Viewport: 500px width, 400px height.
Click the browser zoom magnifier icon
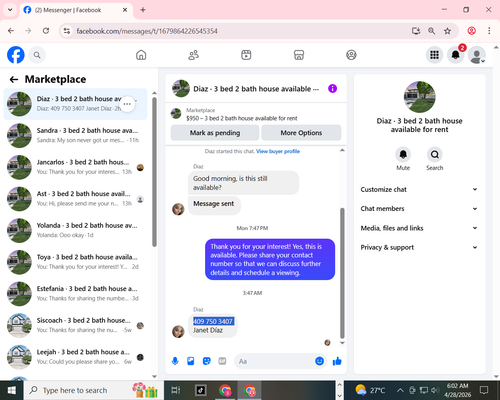[431, 31]
